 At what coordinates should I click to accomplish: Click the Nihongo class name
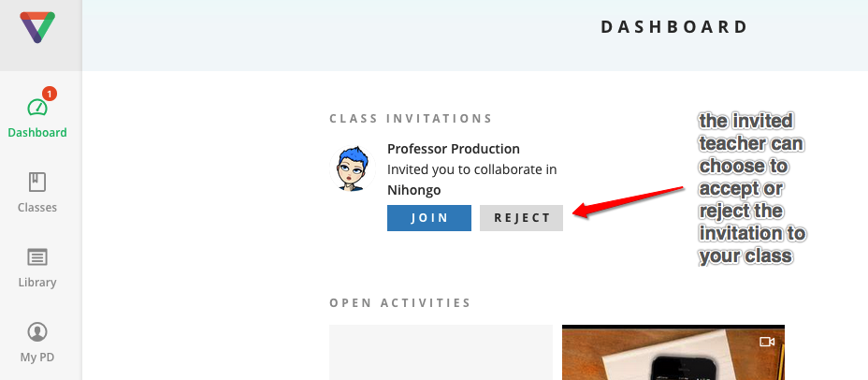(x=413, y=190)
